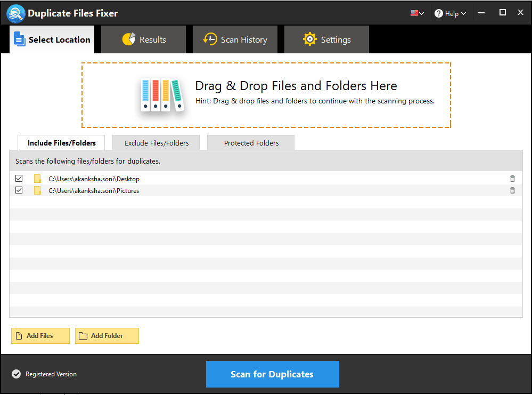Switch to the Select Location tab

[52, 40]
